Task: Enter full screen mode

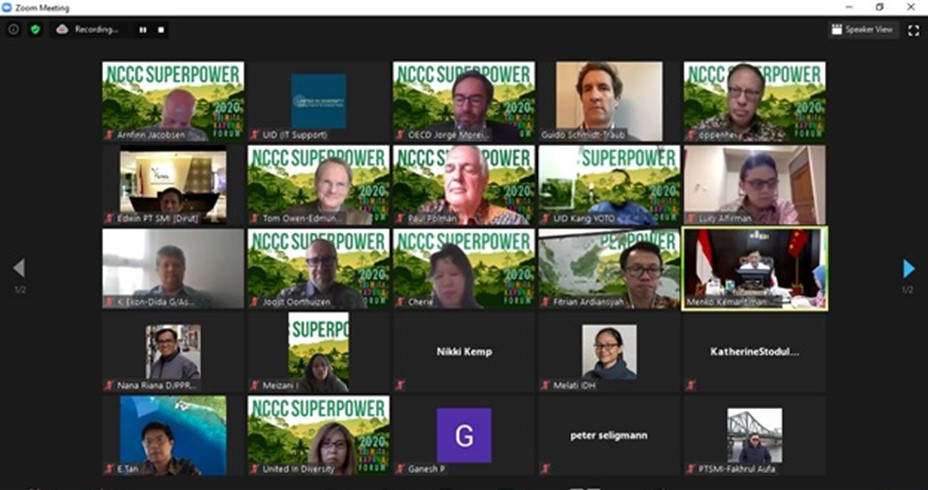Action: [913, 30]
